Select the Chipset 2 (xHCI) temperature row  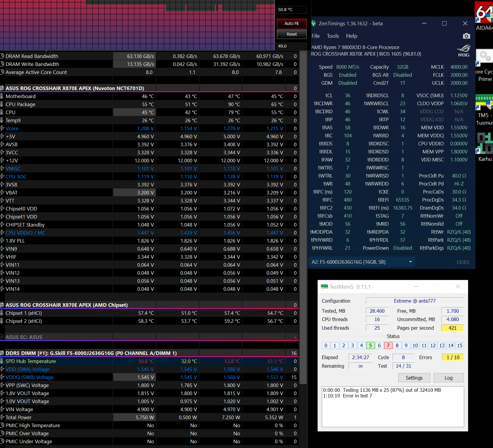pyautogui.click(x=149, y=321)
